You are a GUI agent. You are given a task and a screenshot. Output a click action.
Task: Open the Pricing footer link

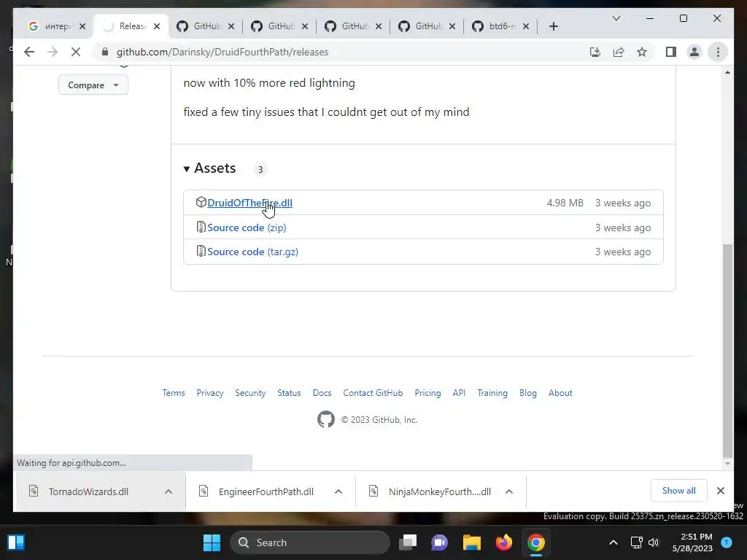(x=427, y=393)
